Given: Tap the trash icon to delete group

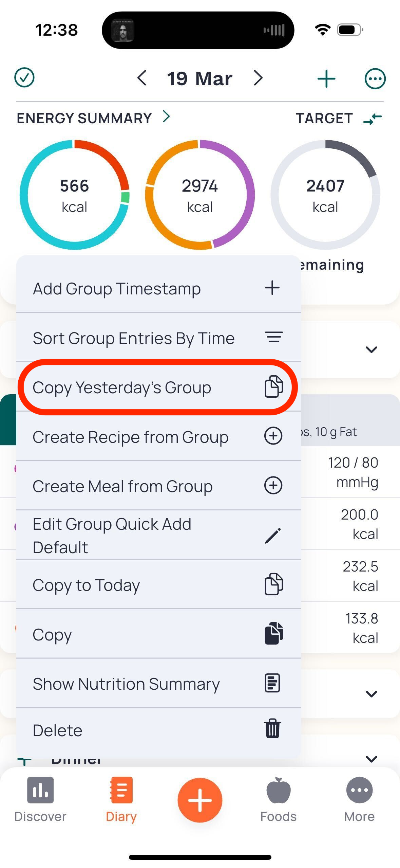Looking at the screenshot, I should [272, 728].
